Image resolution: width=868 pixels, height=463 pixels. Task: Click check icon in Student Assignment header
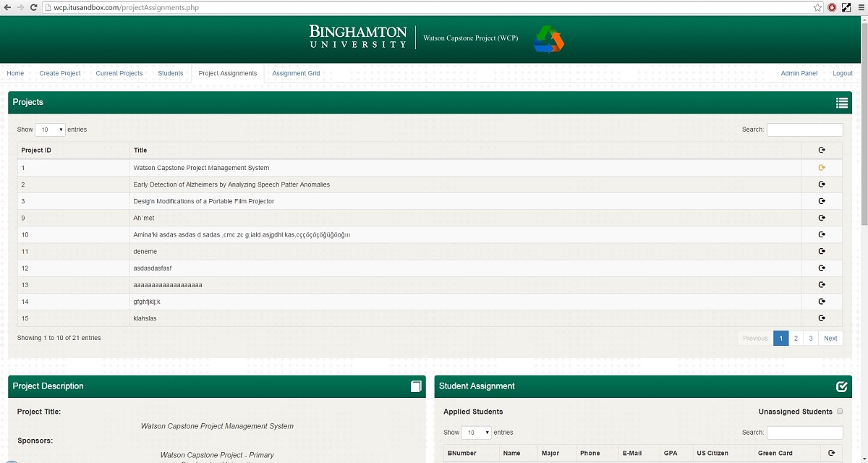coord(841,386)
